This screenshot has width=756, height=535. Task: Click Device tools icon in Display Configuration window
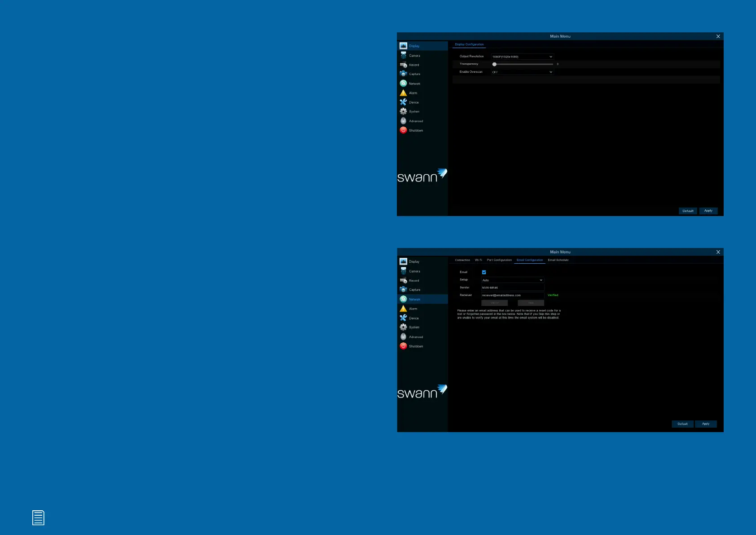click(403, 102)
